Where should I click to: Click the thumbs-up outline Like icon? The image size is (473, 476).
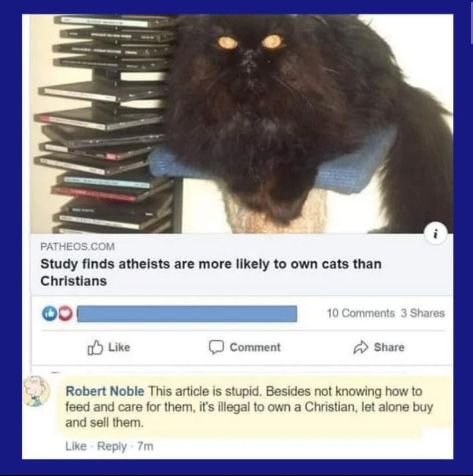coord(95,348)
